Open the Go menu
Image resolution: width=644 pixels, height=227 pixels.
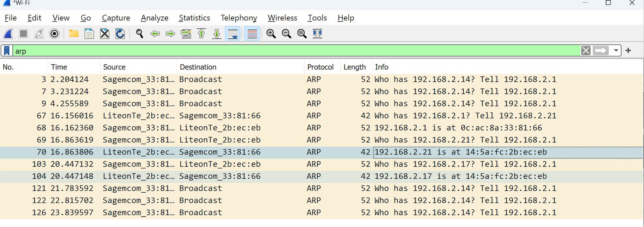click(86, 18)
